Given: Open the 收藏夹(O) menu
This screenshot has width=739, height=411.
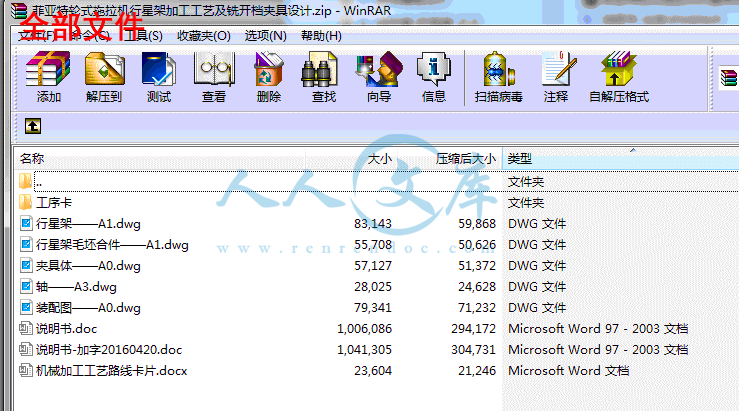Looking at the screenshot, I should (204, 36).
